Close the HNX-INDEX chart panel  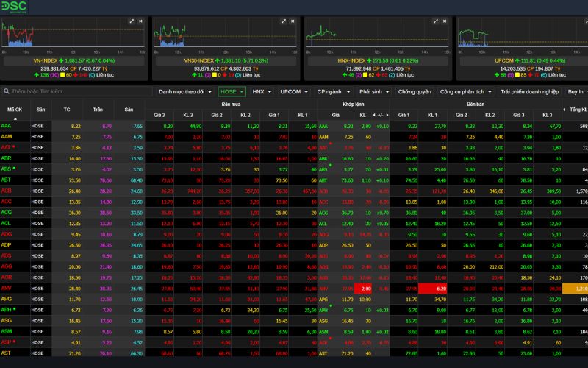(x=445, y=21)
